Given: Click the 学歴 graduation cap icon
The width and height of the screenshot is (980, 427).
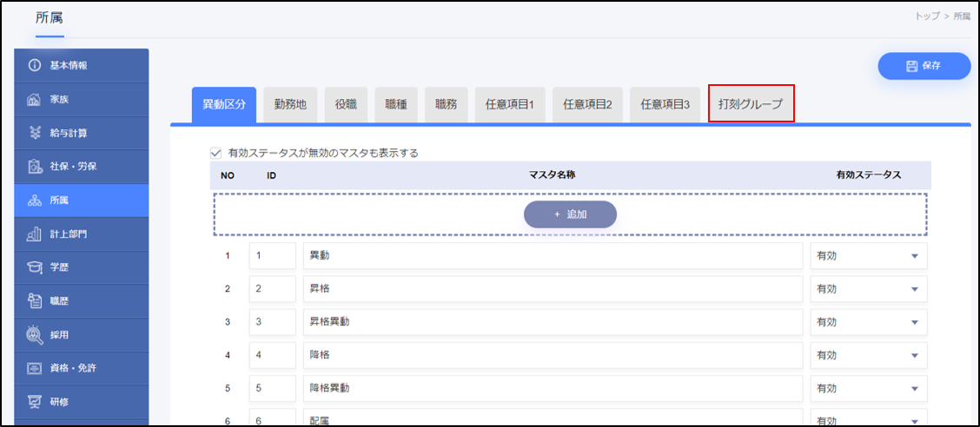Looking at the screenshot, I should pos(35,267).
